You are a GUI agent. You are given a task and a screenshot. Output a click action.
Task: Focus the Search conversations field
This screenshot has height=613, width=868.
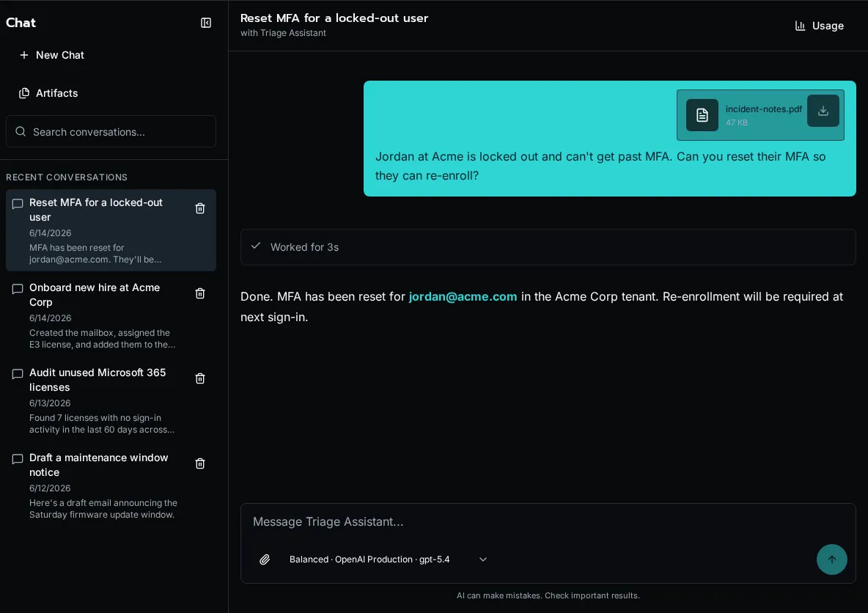111,132
